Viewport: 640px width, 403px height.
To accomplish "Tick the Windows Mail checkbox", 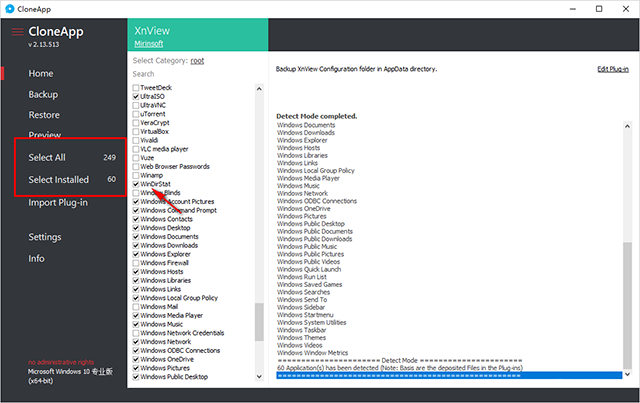I will [136, 306].
